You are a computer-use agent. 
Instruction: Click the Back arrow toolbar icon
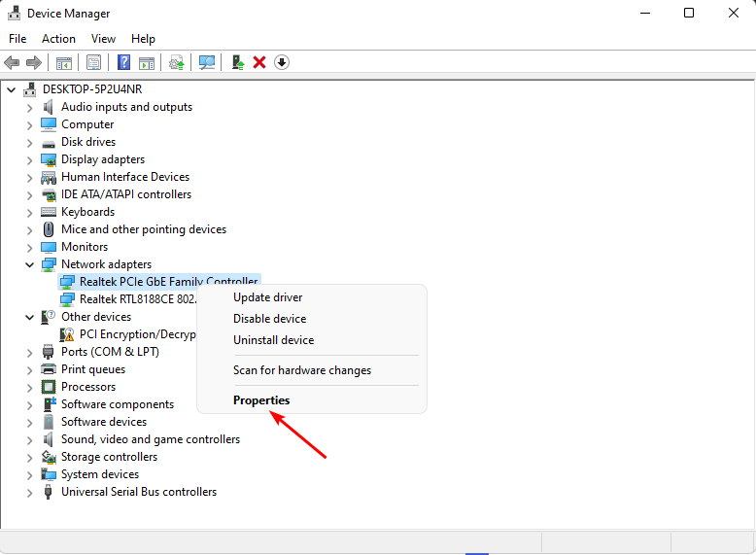12,62
